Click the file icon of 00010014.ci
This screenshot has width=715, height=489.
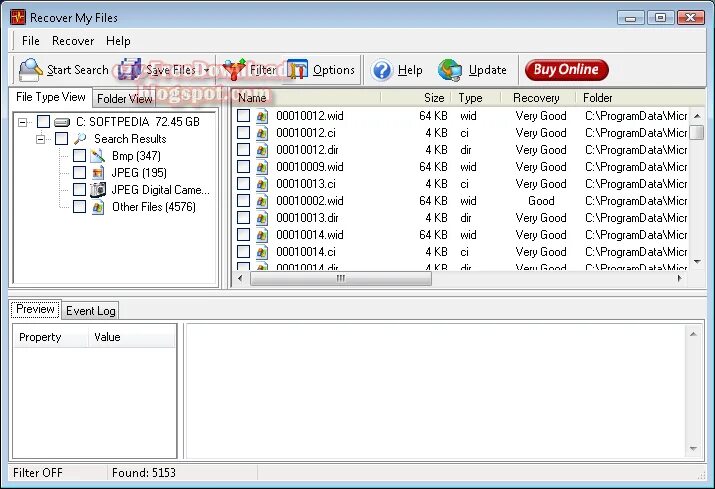[x=262, y=252]
